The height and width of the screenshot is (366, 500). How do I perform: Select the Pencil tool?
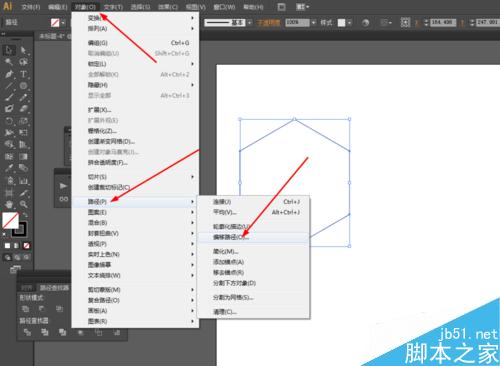[23, 97]
